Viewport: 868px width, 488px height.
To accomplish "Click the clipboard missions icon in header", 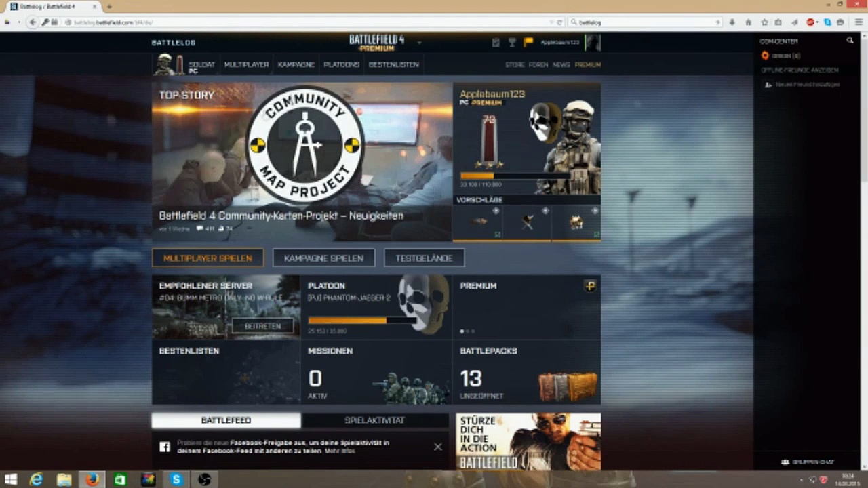I will tap(496, 43).
